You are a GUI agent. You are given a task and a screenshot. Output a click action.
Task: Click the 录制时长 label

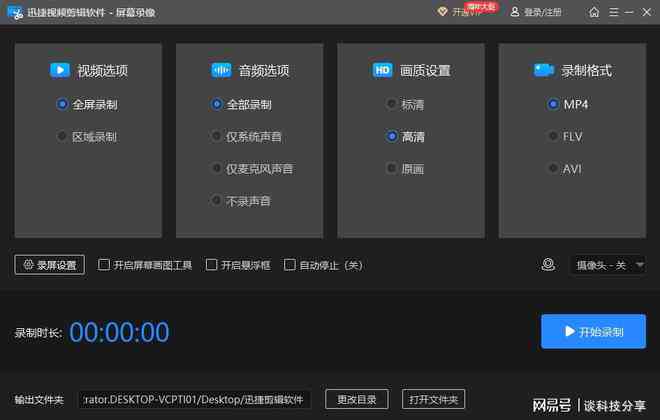coord(38,333)
